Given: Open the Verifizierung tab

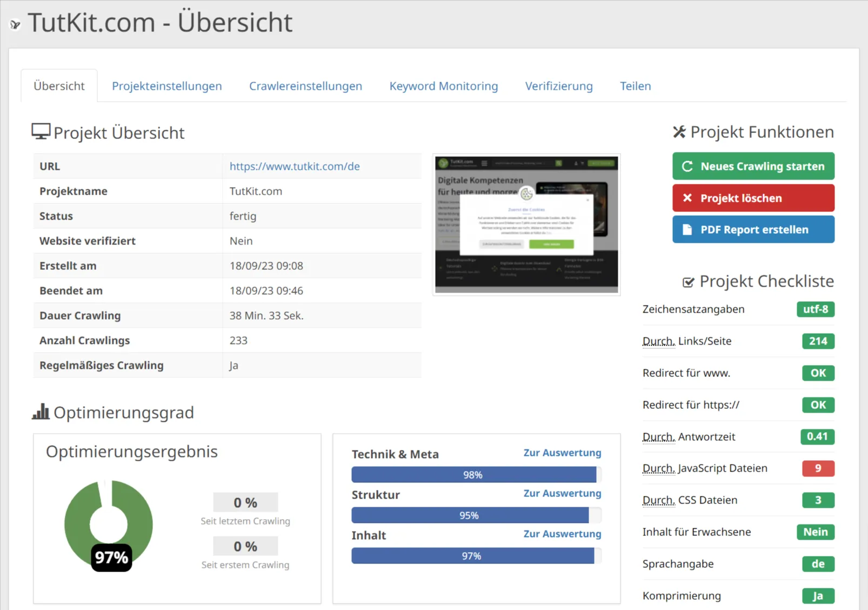Looking at the screenshot, I should (x=559, y=85).
